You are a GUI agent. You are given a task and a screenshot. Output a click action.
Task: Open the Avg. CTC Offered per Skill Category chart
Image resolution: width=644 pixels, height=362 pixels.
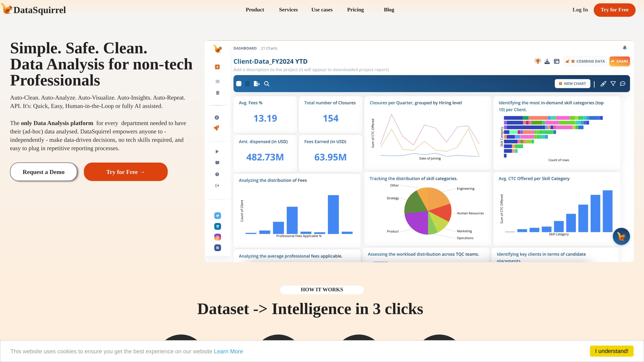[x=557, y=209]
